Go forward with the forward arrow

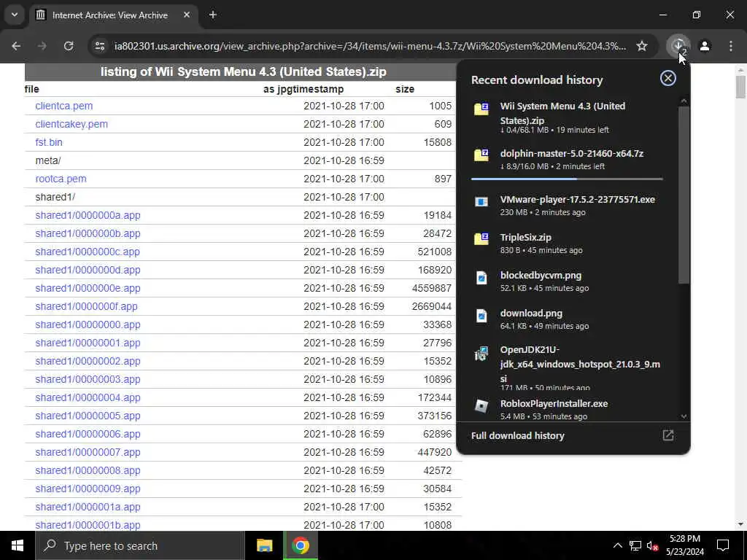[42, 46]
